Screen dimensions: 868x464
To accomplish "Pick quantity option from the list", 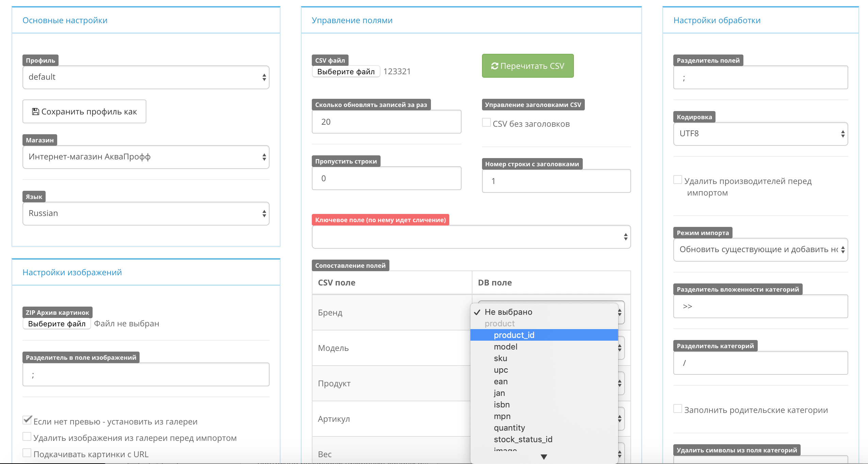I will point(509,428).
